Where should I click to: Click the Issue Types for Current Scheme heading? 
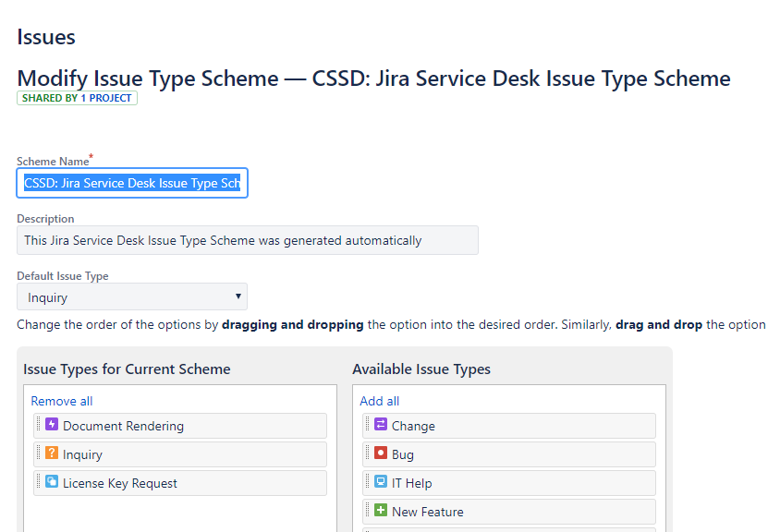pos(127,369)
